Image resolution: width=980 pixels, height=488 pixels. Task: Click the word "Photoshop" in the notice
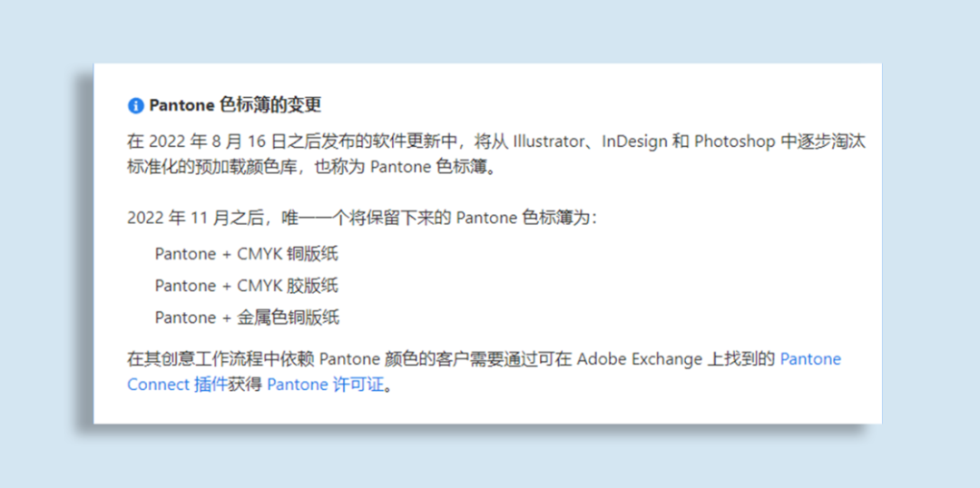click(735, 142)
